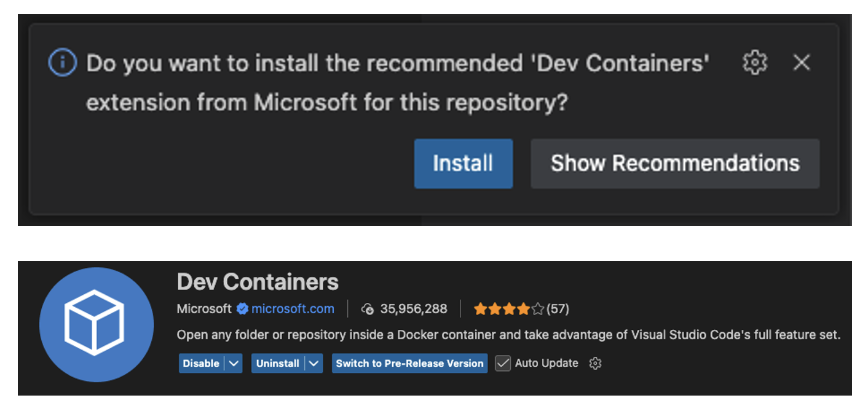Viewport: 868px width, 414px height.
Task: Expand the Uninstall dropdown arrow
Action: click(314, 363)
